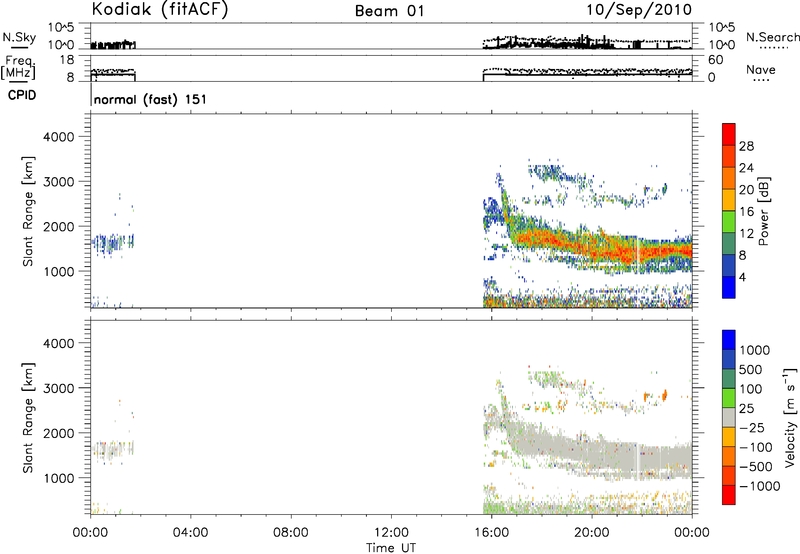Image resolution: width=800 pixels, height=554 pixels.
Task: Click the 3000 tick of the velocity panel
Action: [x=58, y=388]
